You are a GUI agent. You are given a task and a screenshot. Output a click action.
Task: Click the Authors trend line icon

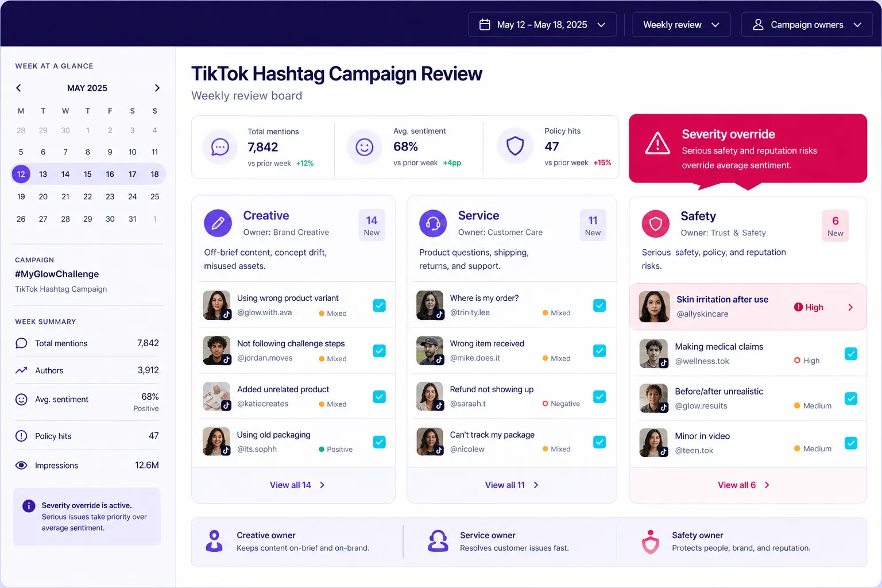click(x=21, y=370)
